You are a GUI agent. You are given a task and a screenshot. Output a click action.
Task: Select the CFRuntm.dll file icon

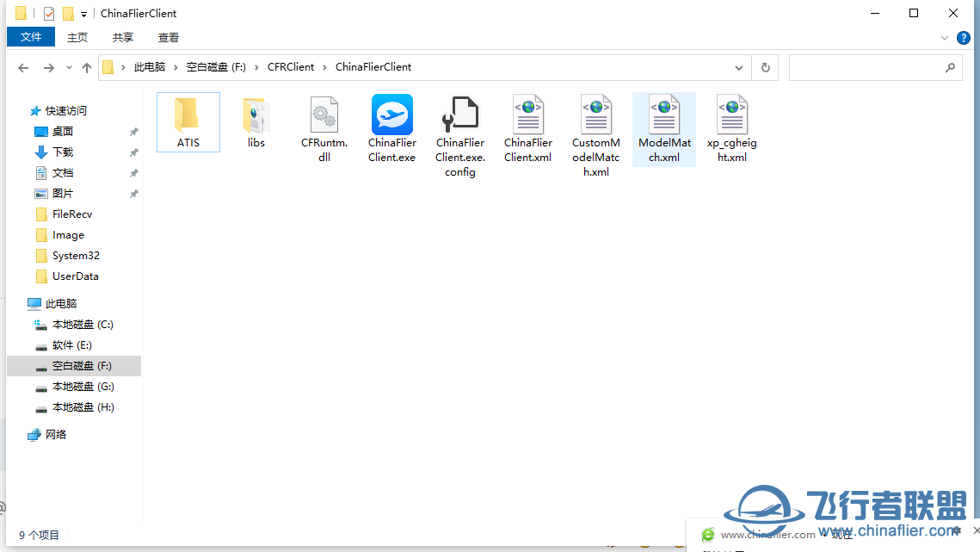(x=324, y=115)
